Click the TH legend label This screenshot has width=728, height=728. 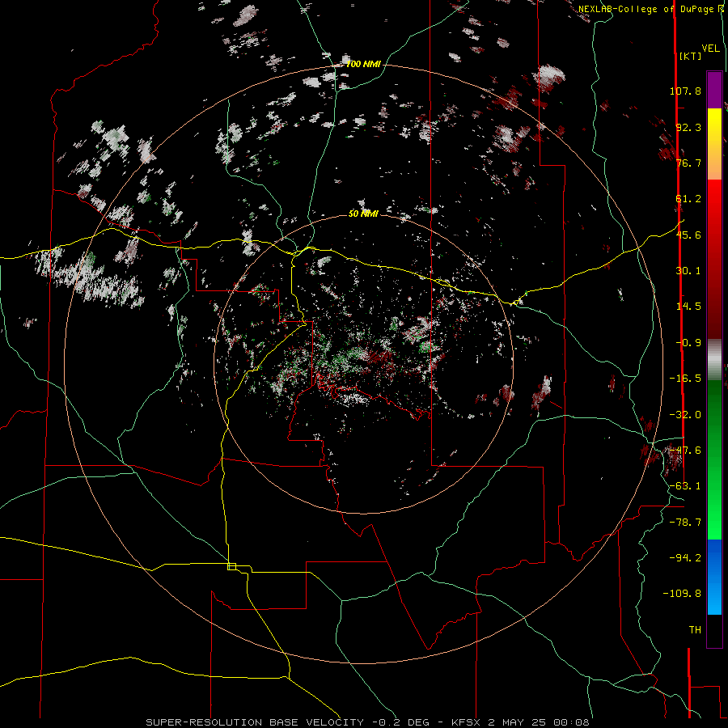[695, 630]
